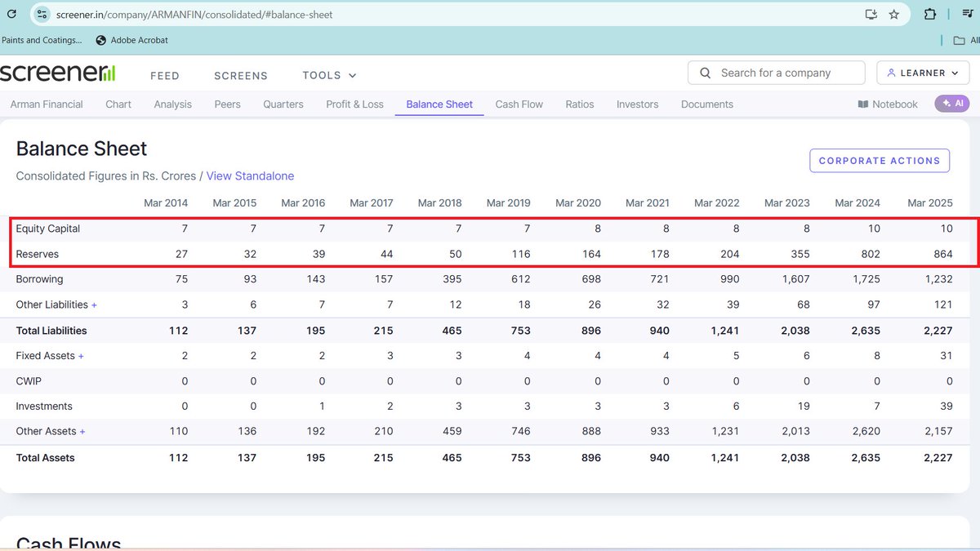Jump to the Analysis section tab
The height and width of the screenshot is (551, 980).
[172, 104]
